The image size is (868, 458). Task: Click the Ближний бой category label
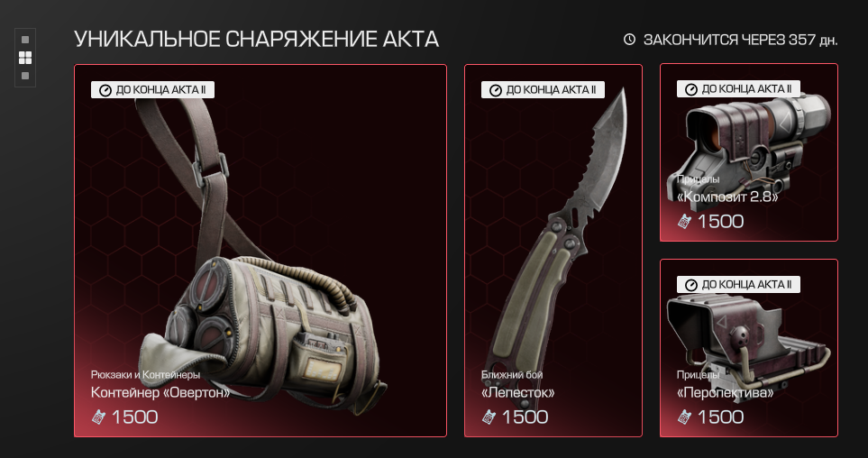(512, 375)
